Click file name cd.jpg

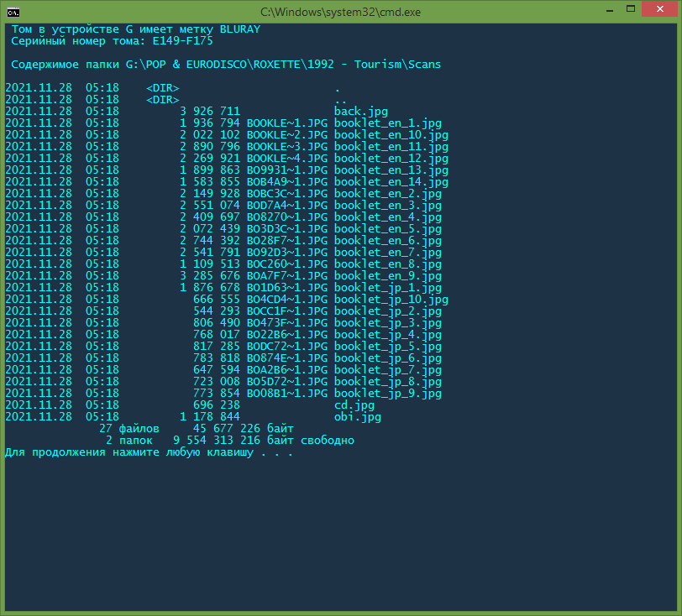(354, 405)
